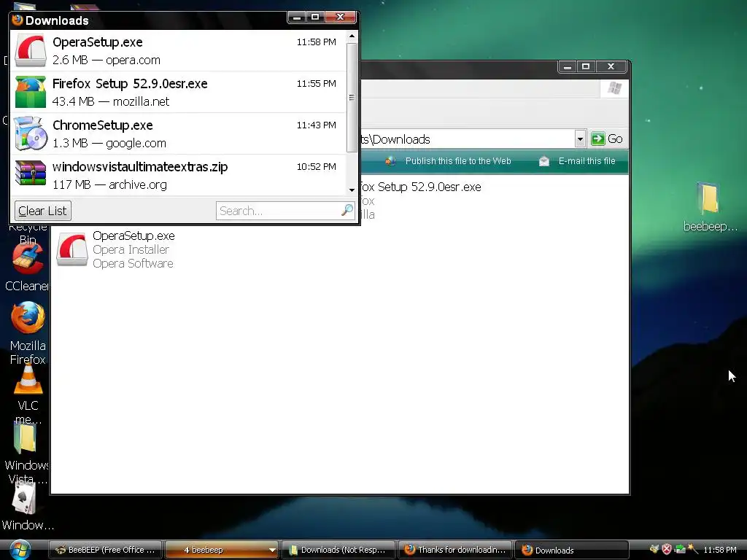Select Firefox Setup 52.9.0esr.exe download entry name
Screen dimensions: 747x560
130,83
